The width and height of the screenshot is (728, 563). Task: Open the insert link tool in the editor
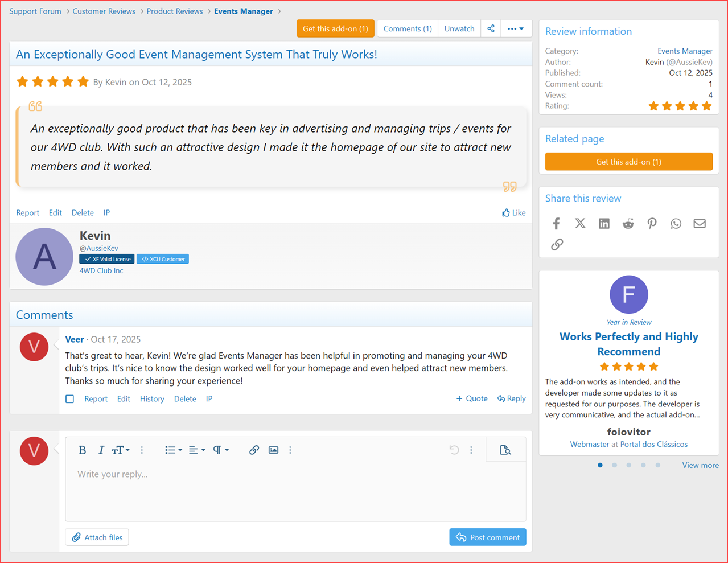tap(254, 450)
